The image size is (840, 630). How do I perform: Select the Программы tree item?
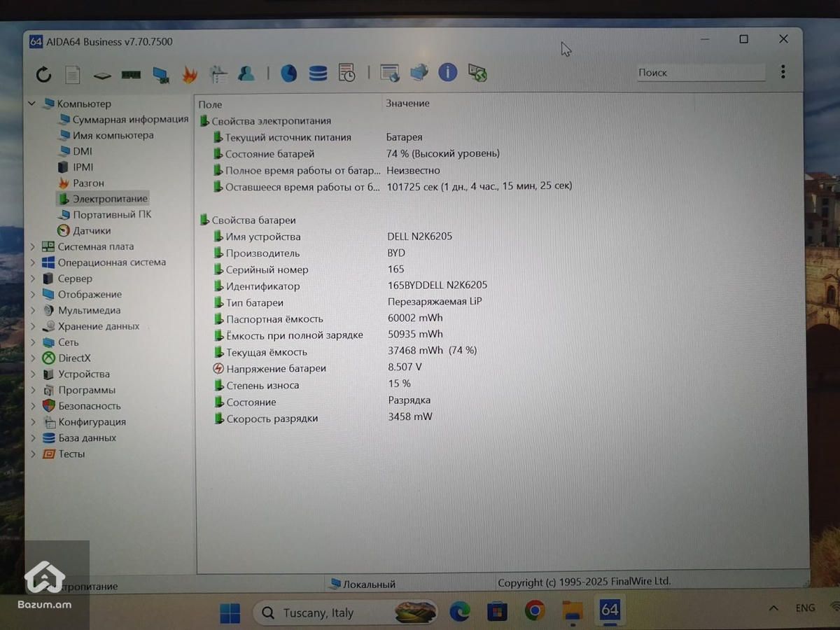(78, 391)
